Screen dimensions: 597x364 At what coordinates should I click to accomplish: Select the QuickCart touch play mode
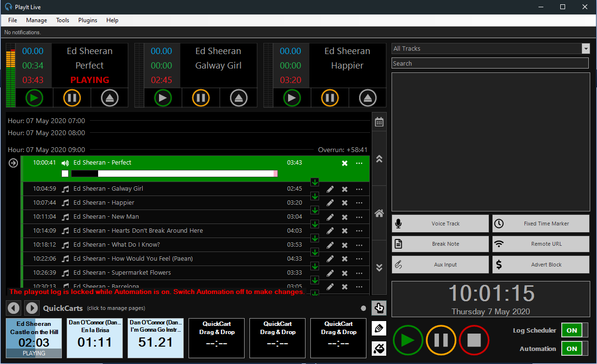point(379,308)
